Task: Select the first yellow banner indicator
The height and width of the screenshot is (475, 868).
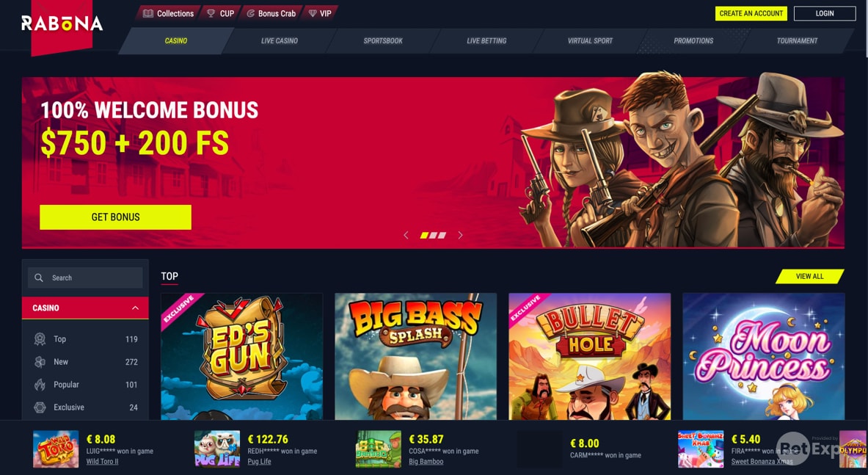Action: click(424, 235)
